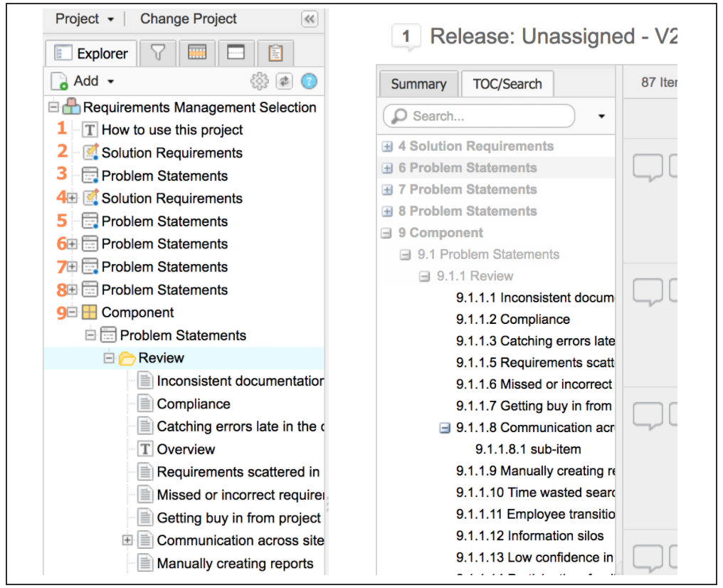The height and width of the screenshot is (588, 723).
Task: Click Problem Statements set icon in row 5
Action: tap(90, 221)
